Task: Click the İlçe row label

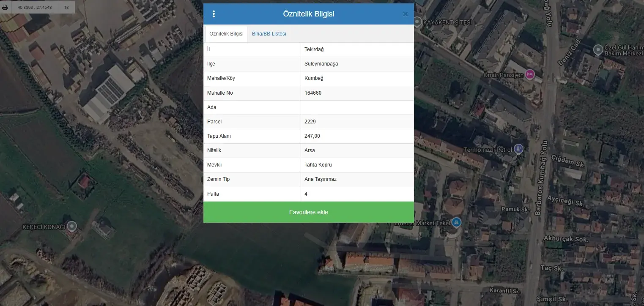Action: pos(211,64)
